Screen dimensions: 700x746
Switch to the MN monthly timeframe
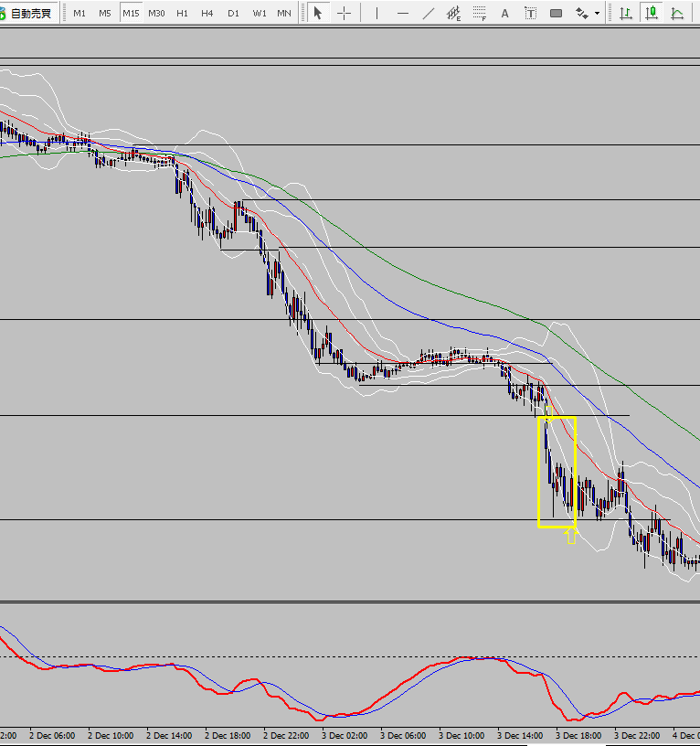tap(284, 13)
